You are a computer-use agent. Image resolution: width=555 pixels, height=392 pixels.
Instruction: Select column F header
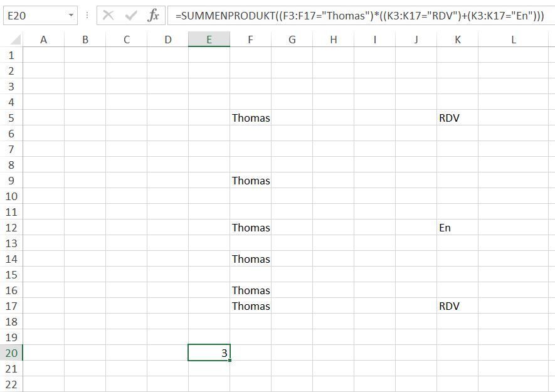pos(251,40)
